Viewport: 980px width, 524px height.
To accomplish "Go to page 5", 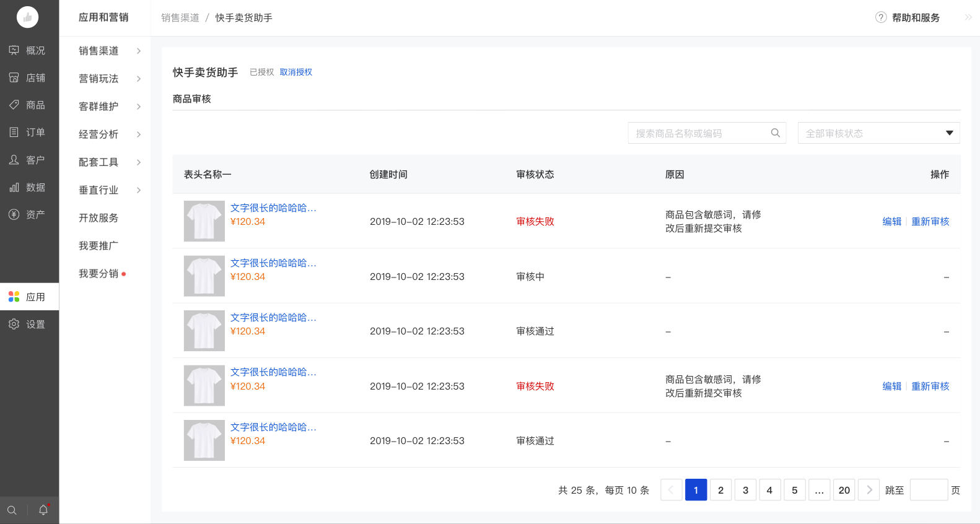I will [795, 490].
